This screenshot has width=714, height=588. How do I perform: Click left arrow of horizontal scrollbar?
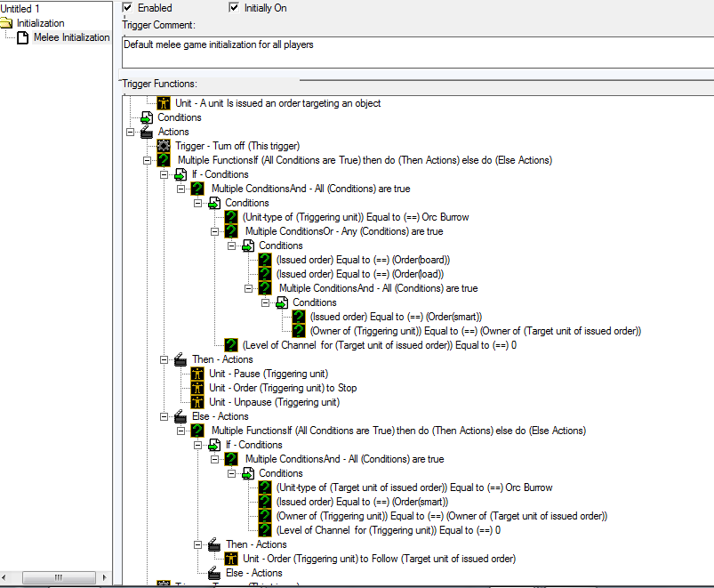click(x=4, y=577)
